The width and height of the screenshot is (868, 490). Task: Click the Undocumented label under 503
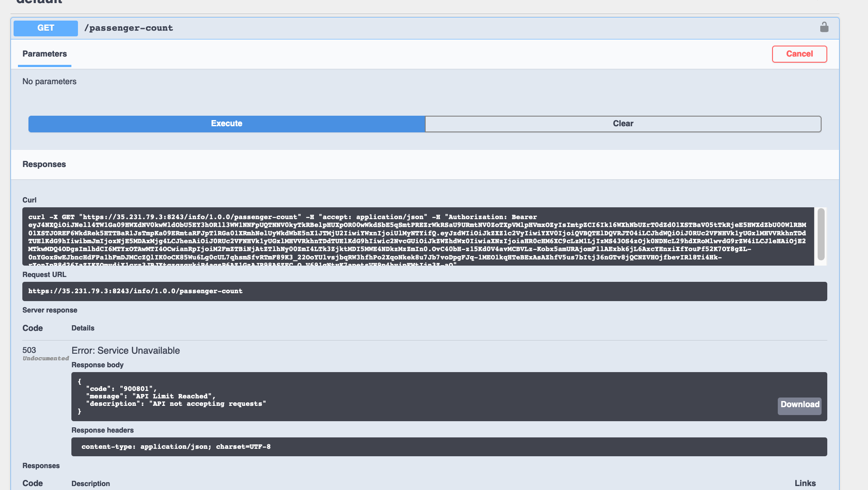[46, 358]
